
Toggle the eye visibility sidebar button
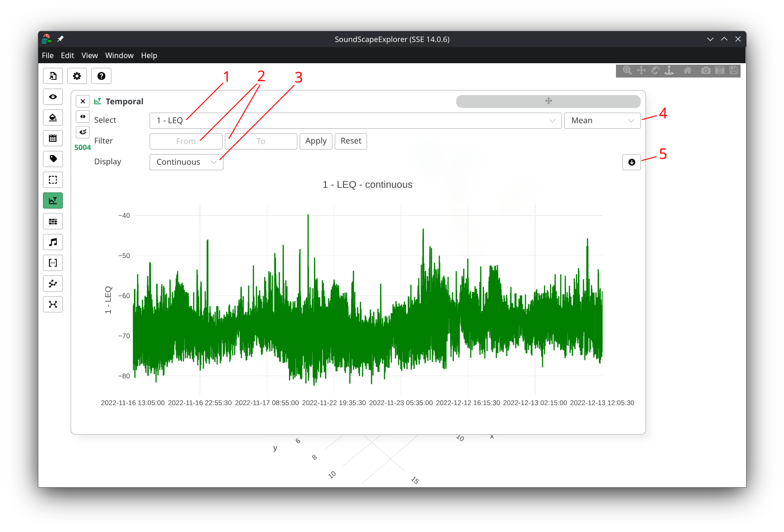pyautogui.click(x=53, y=97)
